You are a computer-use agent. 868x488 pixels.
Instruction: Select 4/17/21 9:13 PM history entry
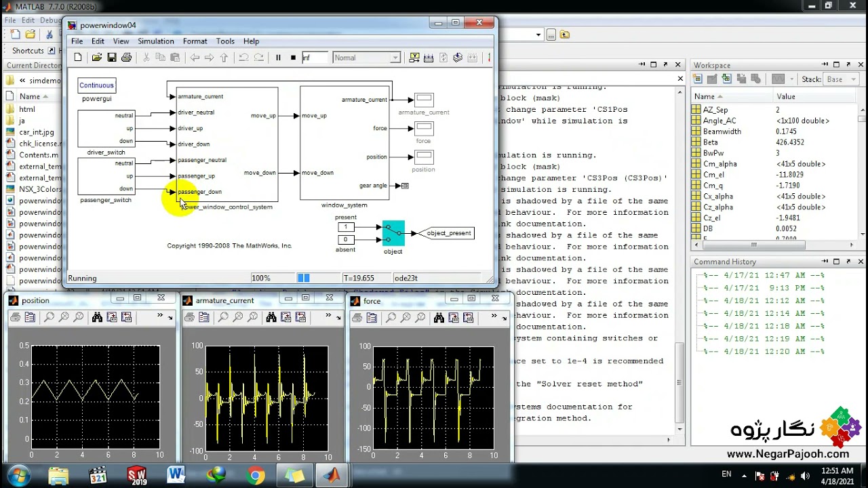[764, 287]
